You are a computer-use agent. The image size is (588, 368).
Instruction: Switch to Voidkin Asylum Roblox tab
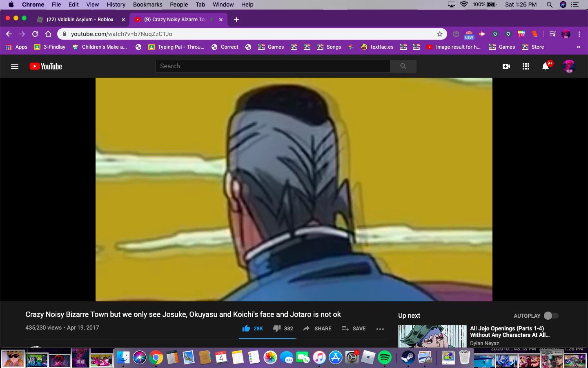(x=80, y=19)
